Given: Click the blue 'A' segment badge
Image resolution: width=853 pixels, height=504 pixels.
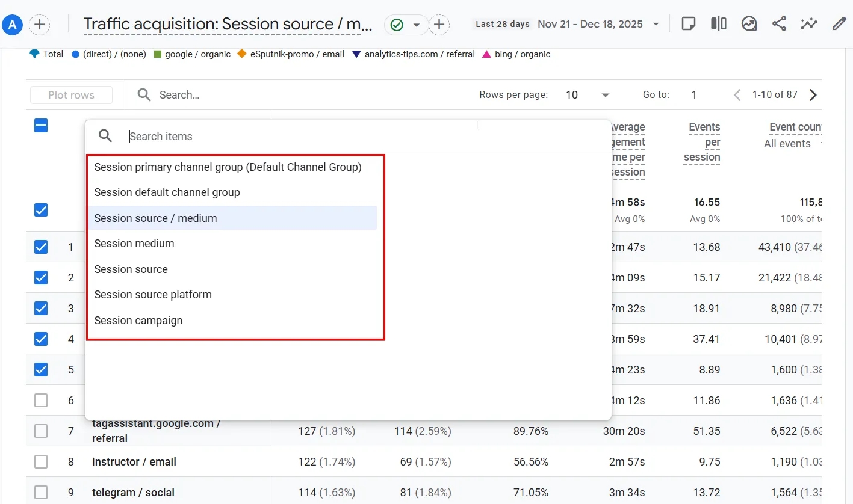Looking at the screenshot, I should [x=13, y=25].
